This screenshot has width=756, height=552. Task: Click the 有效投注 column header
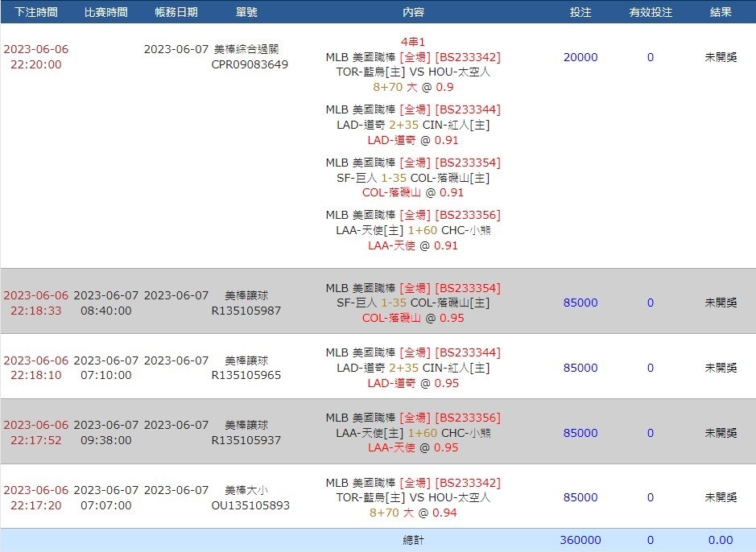coord(651,12)
